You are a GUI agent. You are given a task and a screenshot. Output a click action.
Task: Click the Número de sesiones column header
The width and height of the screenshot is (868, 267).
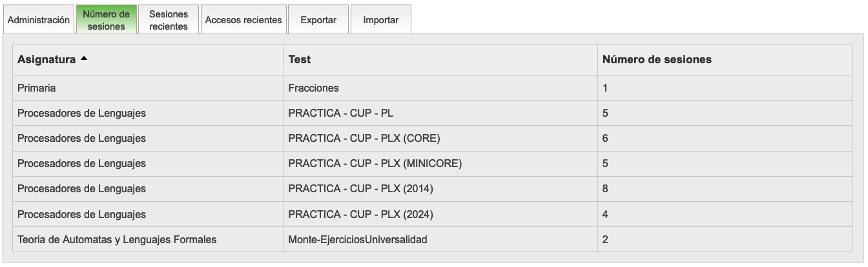657,59
